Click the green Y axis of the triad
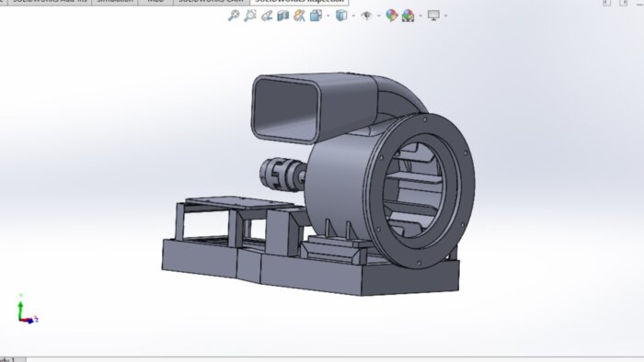This screenshot has height=362, width=644. [x=20, y=310]
